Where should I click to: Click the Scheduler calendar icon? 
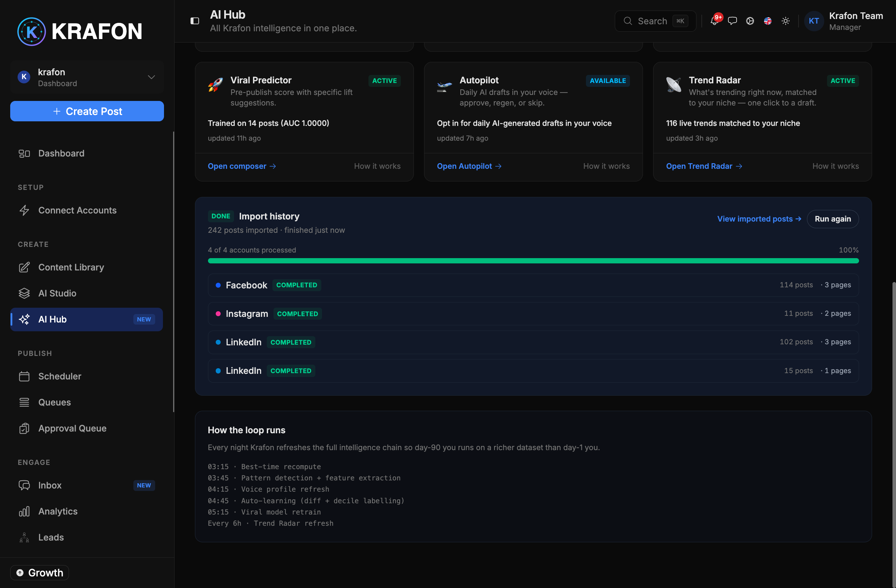coord(25,376)
